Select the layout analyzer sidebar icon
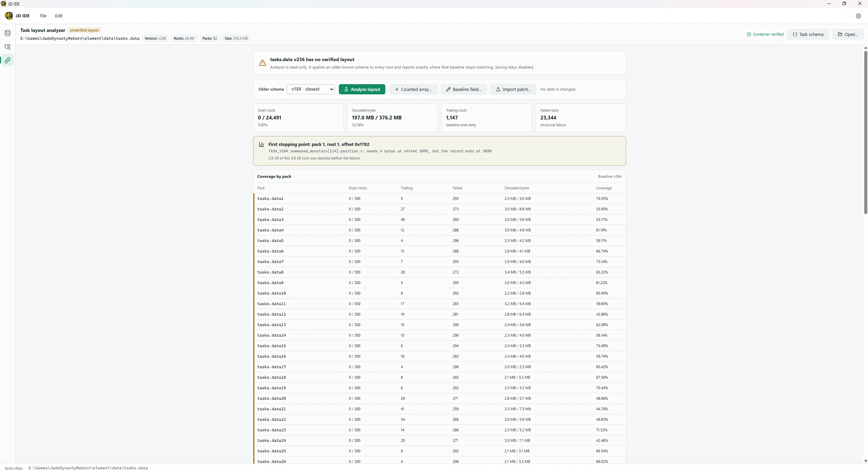Image resolution: width=868 pixels, height=472 pixels. coord(7,60)
